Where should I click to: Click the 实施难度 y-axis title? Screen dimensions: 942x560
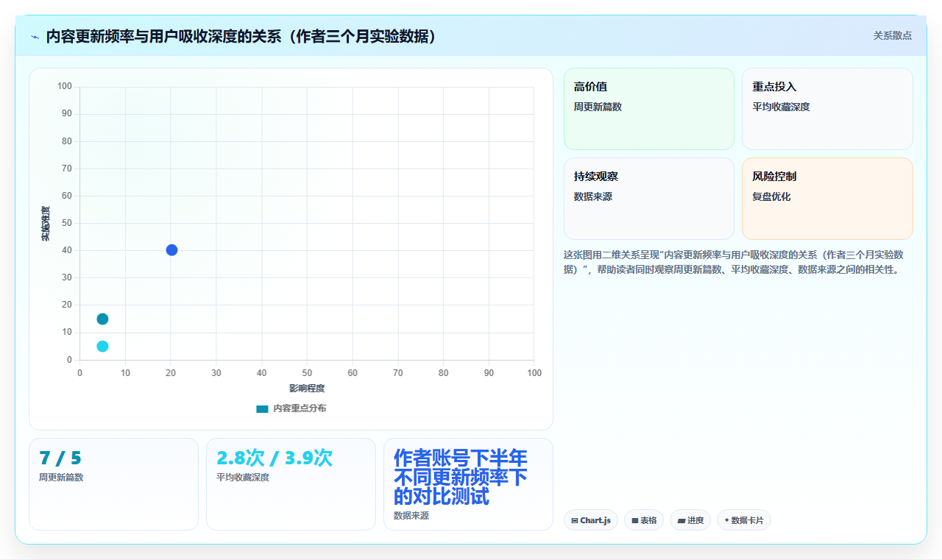coord(46,224)
